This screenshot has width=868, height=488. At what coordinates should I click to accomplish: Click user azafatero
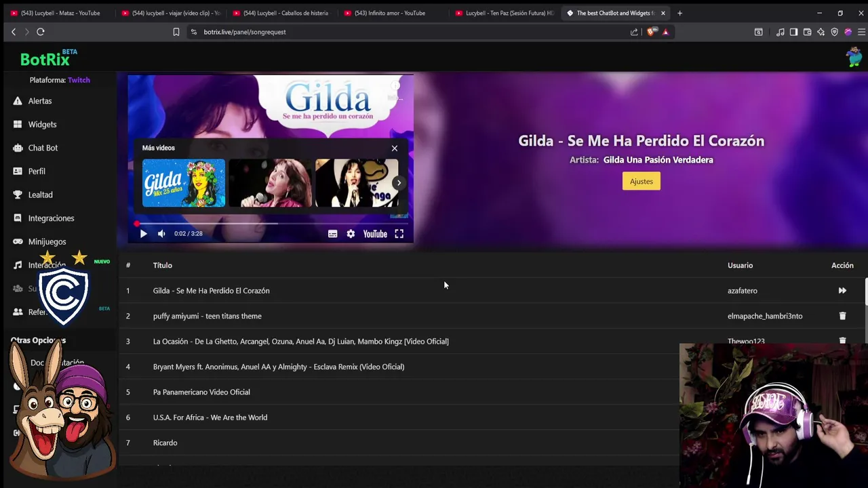click(x=743, y=291)
